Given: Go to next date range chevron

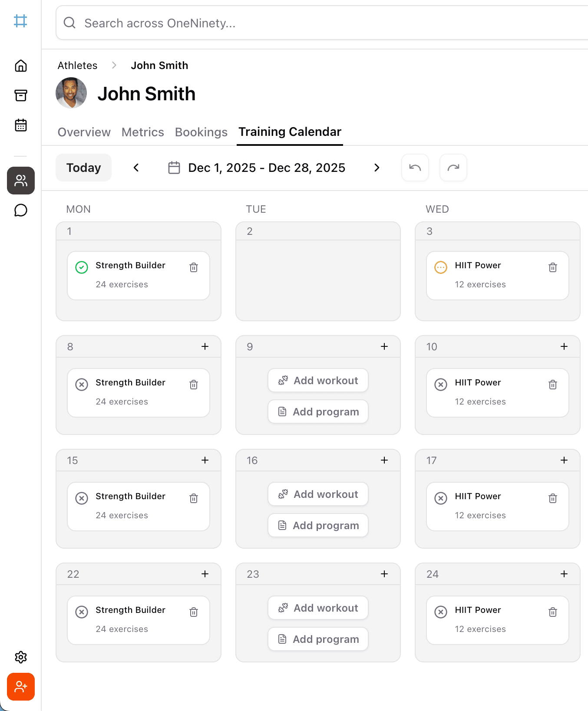Looking at the screenshot, I should click(x=377, y=168).
